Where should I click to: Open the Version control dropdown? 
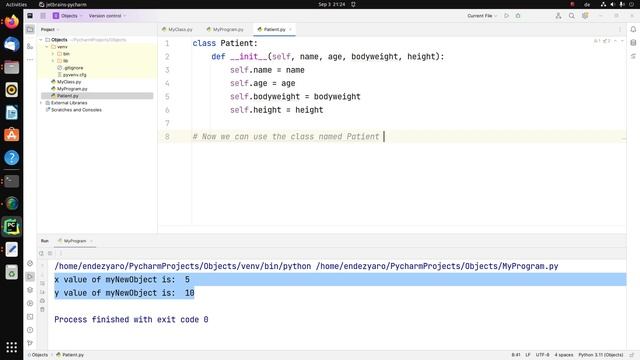[107, 16]
